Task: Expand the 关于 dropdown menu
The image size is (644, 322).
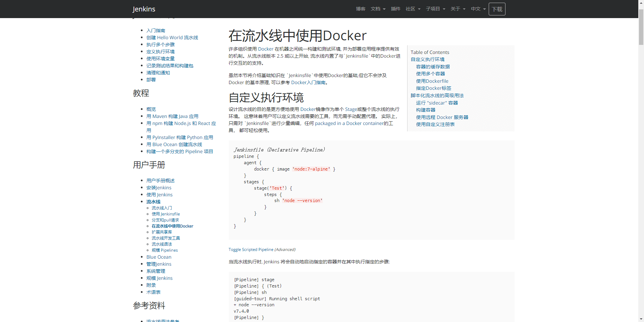Action: coord(458,9)
